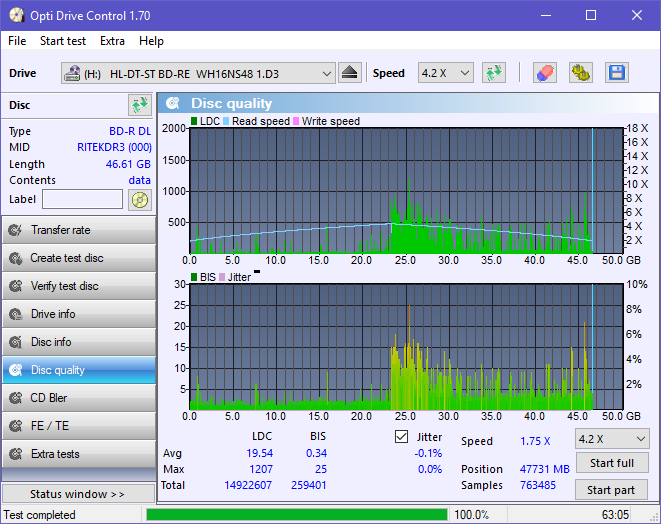Click the eraser icon in toolbar
661x524 pixels.
click(x=545, y=73)
